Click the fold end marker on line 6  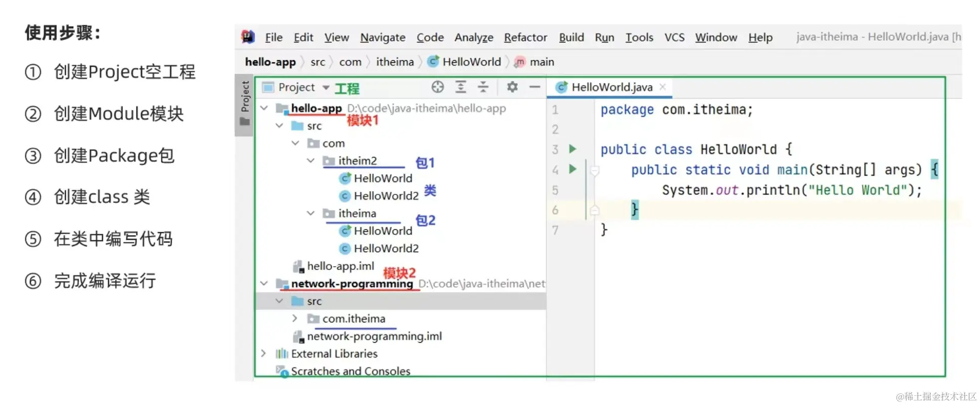point(595,210)
